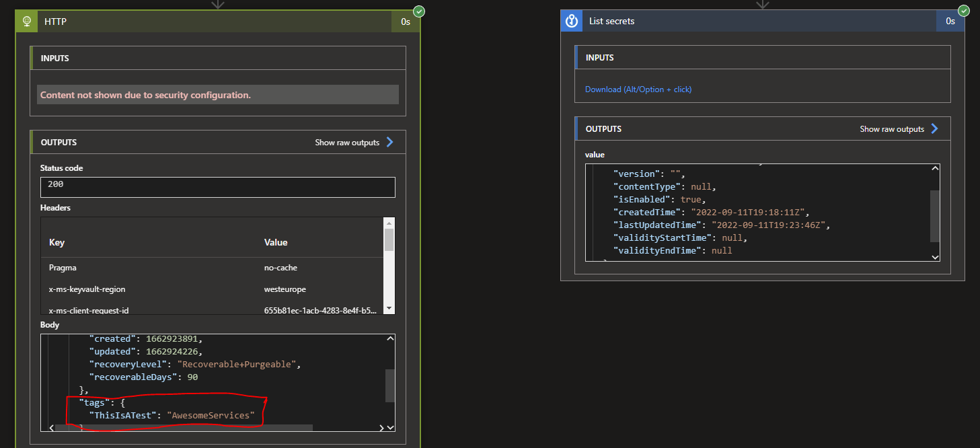Click the green success checkmark on HTTP action
The height and width of the screenshot is (448, 980).
pos(418,11)
